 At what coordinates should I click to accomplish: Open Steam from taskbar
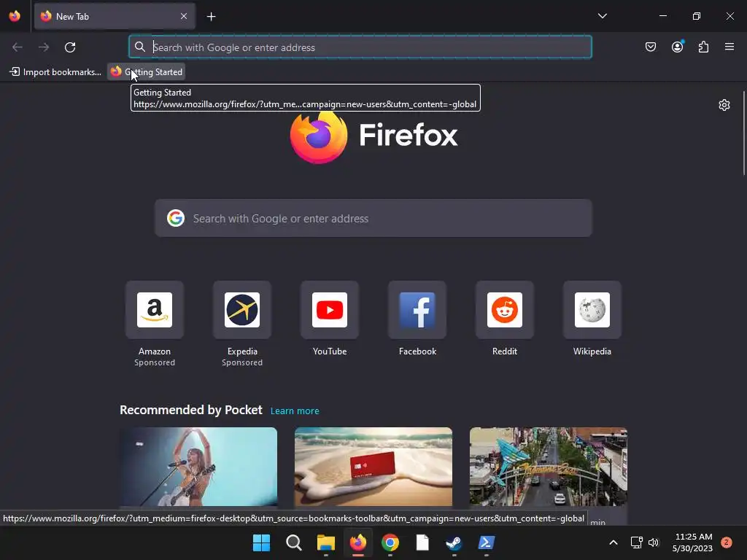coord(454,542)
